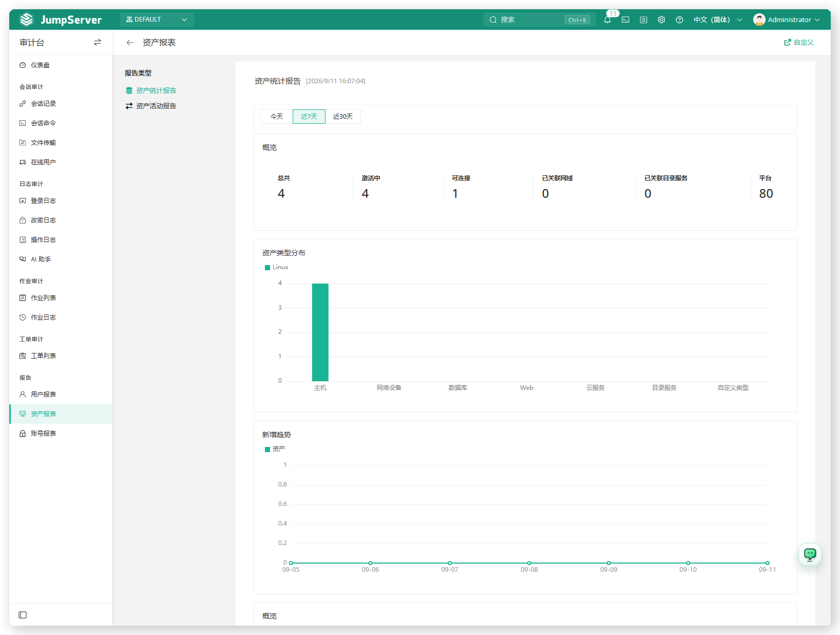The height and width of the screenshot is (635, 840).
Task: Open the Administrator user menu
Action: [786, 20]
